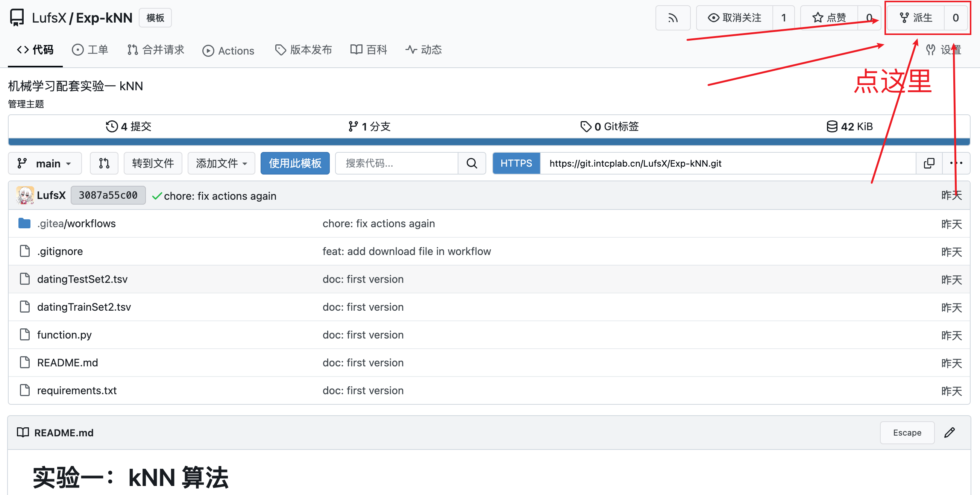The height and width of the screenshot is (495, 980).
Task: Open datingTrainSet2.tsv file
Action: click(x=84, y=307)
